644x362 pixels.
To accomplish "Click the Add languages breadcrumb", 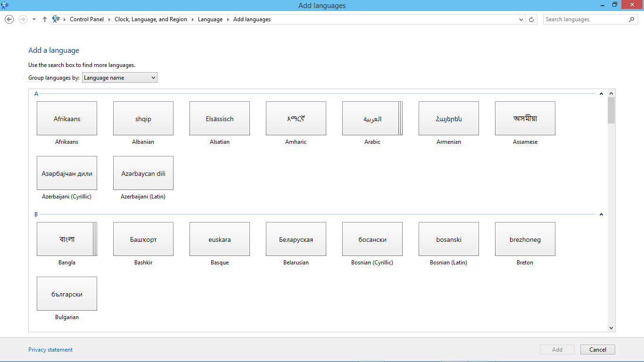I will coord(252,19).
